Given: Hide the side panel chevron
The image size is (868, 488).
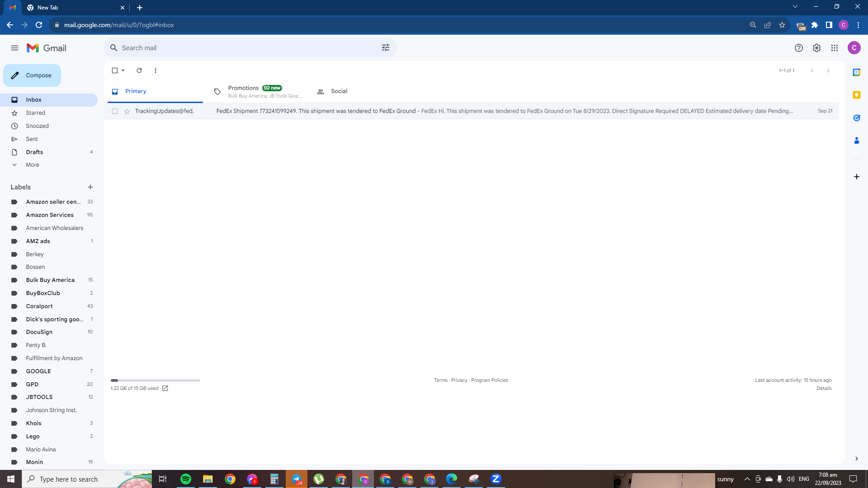Looking at the screenshot, I should (x=856, y=459).
